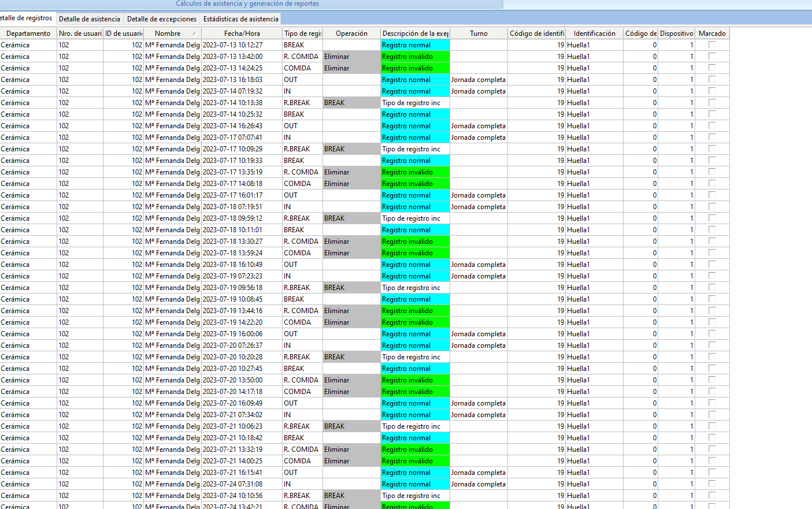812x509 pixels.
Task: Sort by the Turno column header
Action: pyautogui.click(x=479, y=34)
